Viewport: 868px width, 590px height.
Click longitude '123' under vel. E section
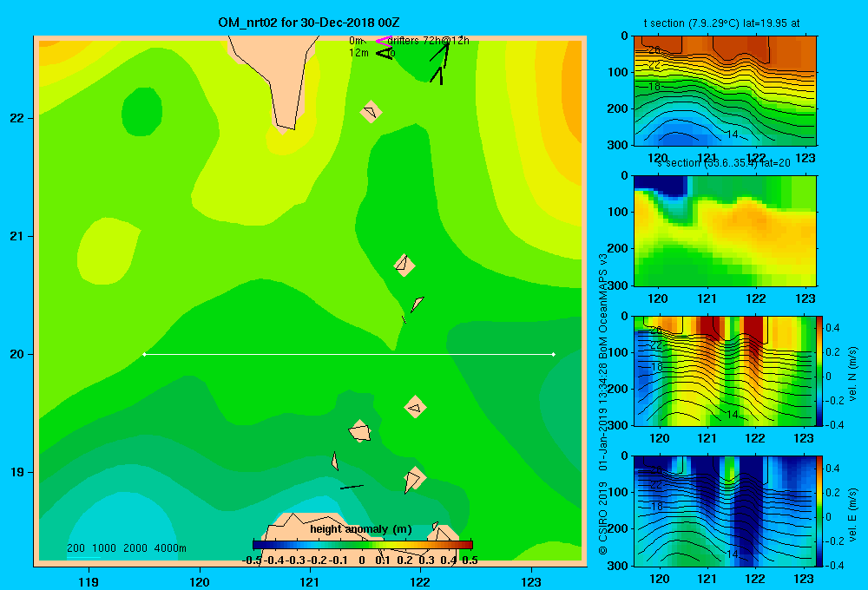click(804, 579)
